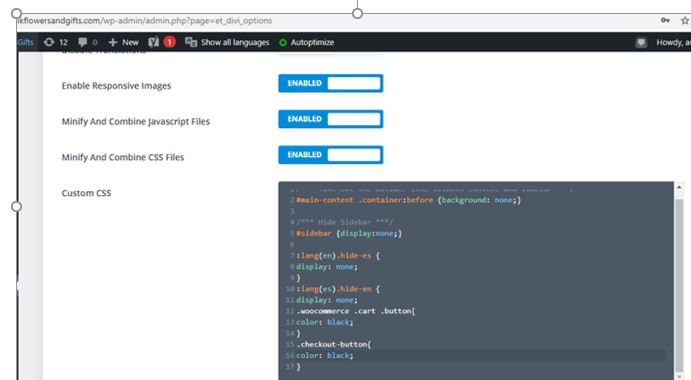Click the Minify And Combine CSS Files label
The width and height of the screenshot is (691, 380).
[123, 157]
